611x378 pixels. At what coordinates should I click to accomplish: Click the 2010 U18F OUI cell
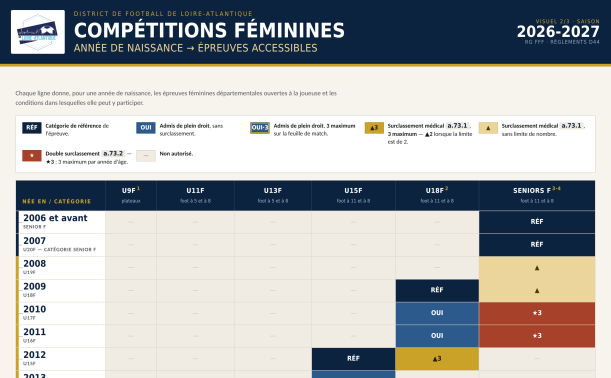[x=437, y=313]
